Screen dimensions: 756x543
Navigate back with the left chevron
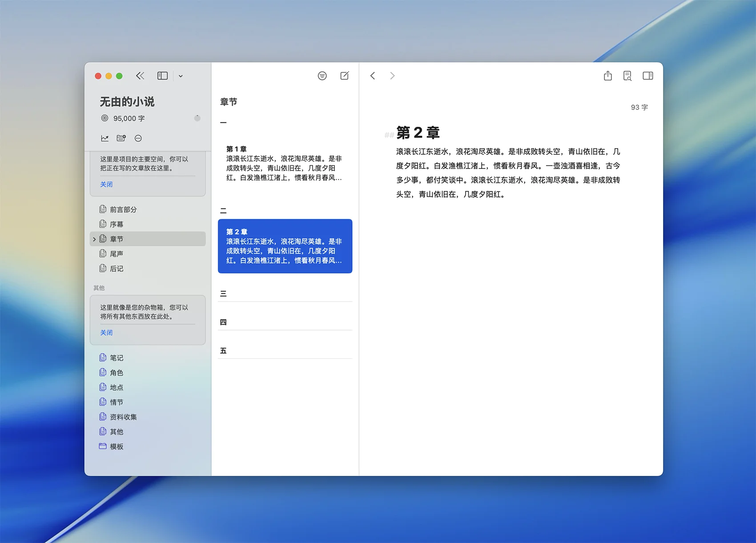pyautogui.click(x=373, y=76)
